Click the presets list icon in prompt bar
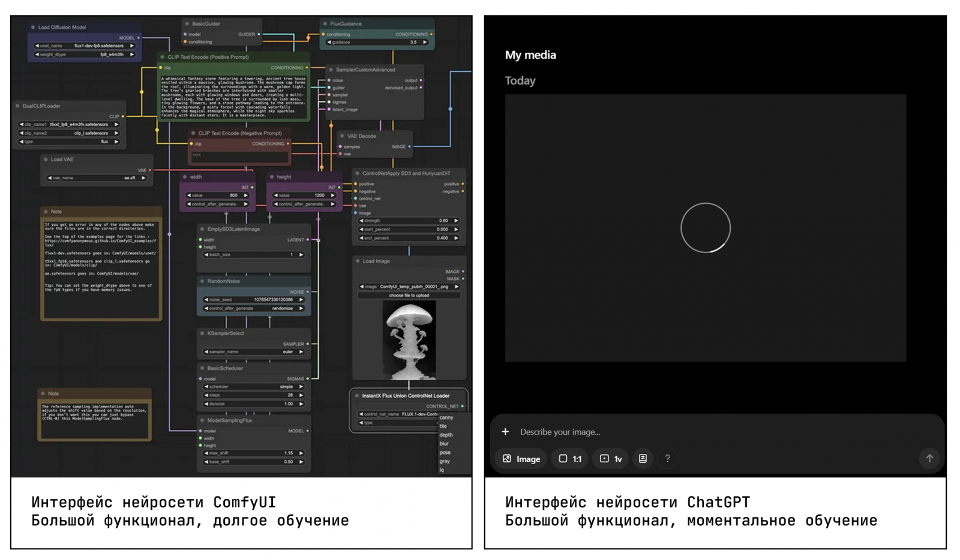 click(643, 459)
